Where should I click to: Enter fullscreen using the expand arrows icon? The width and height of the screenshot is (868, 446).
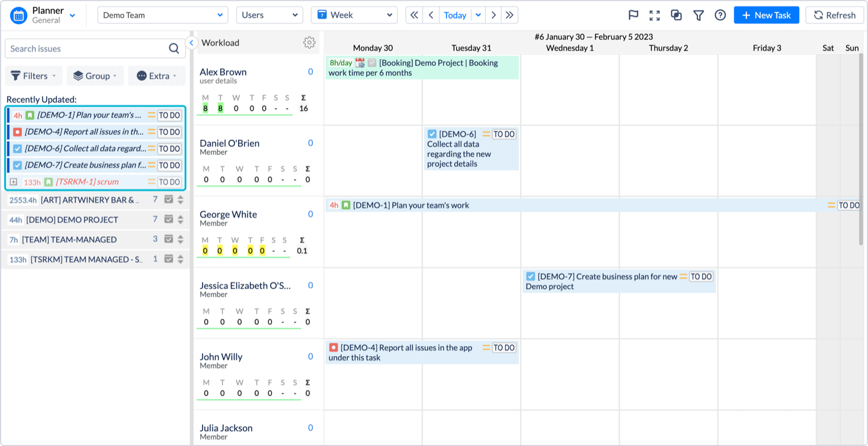pyautogui.click(x=654, y=15)
